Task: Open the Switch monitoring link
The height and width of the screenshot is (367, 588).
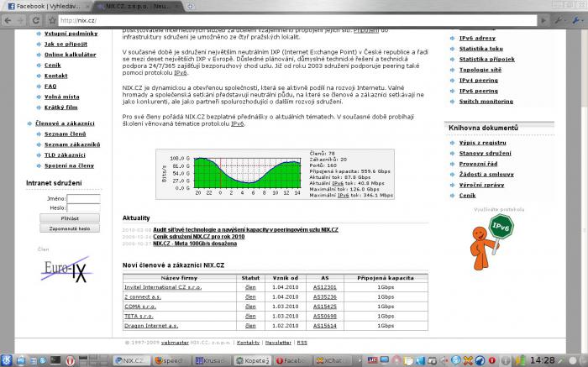Action: coord(486,102)
